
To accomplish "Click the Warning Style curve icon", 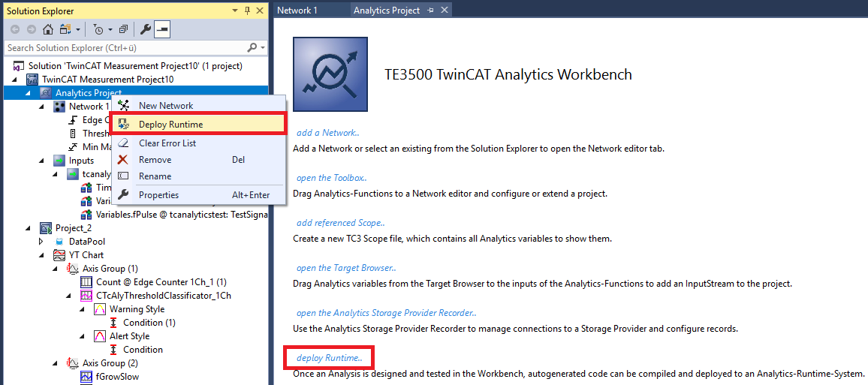I will coord(100,309).
